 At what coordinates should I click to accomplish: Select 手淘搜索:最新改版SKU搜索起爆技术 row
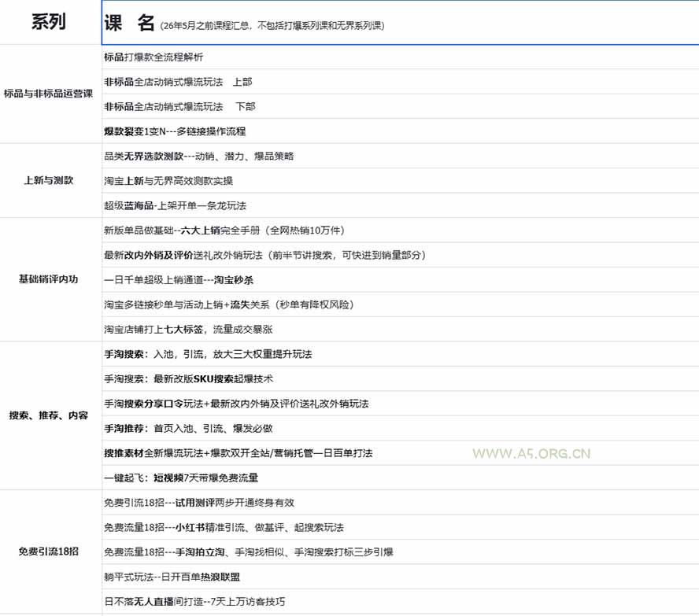[x=401, y=379]
